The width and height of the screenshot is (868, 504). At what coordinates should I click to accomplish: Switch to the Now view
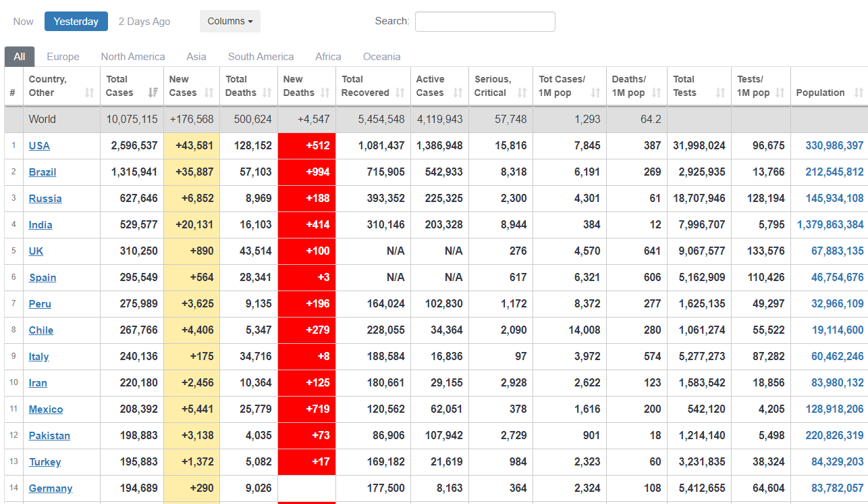coord(23,22)
